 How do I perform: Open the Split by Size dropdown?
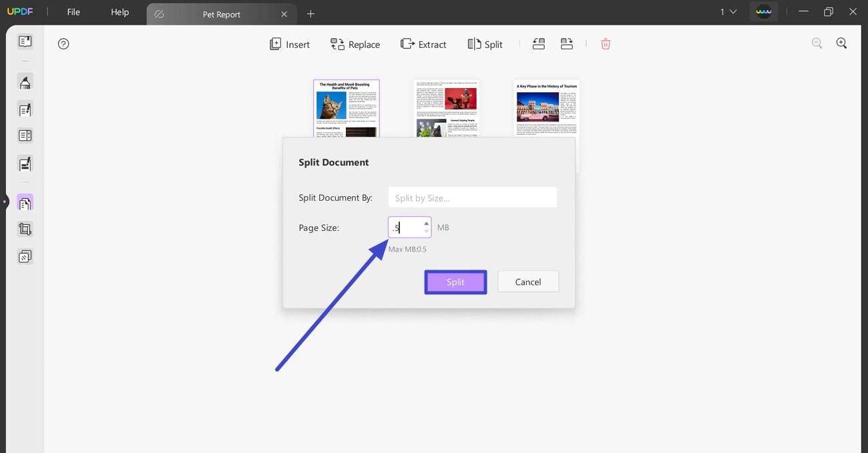(x=472, y=197)
